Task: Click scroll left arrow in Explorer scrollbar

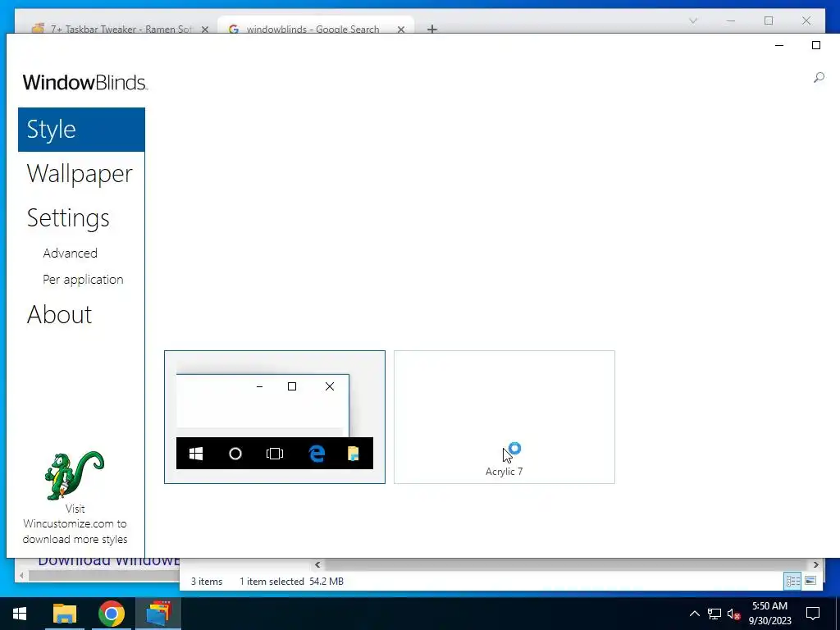Action: (x=317, y=564)
